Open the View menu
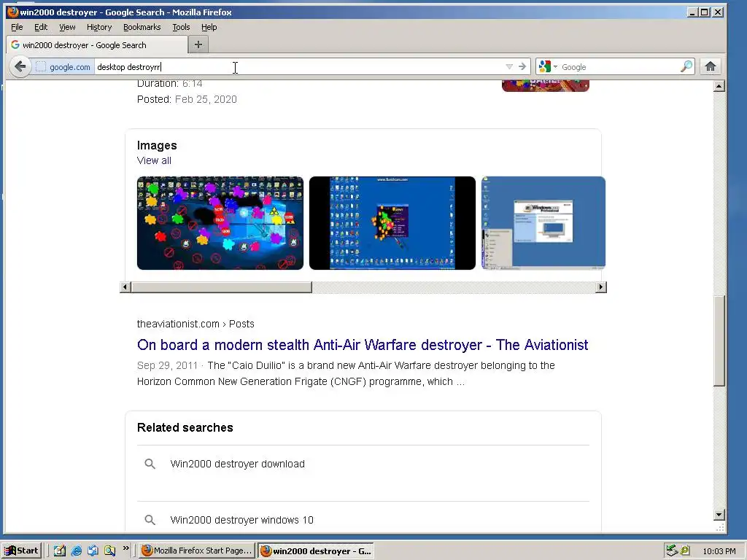 pos(67,27)
